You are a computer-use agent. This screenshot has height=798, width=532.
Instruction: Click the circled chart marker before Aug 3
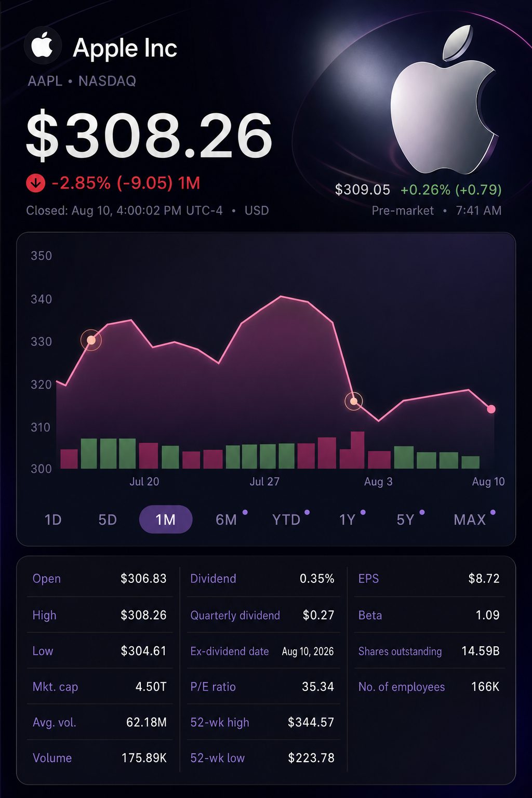pos(354,401)
